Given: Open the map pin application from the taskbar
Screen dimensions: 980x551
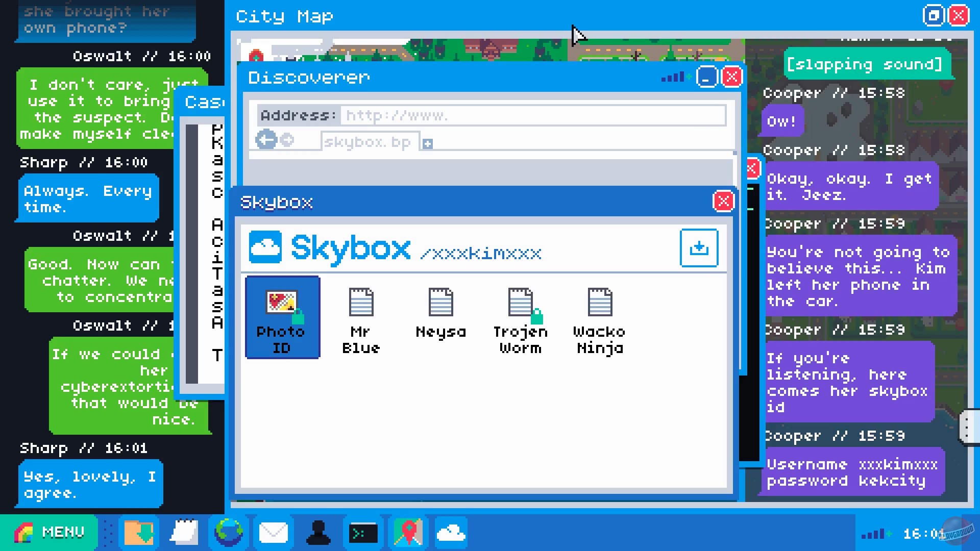Looking at the screenshot, I should coord(407,532).
